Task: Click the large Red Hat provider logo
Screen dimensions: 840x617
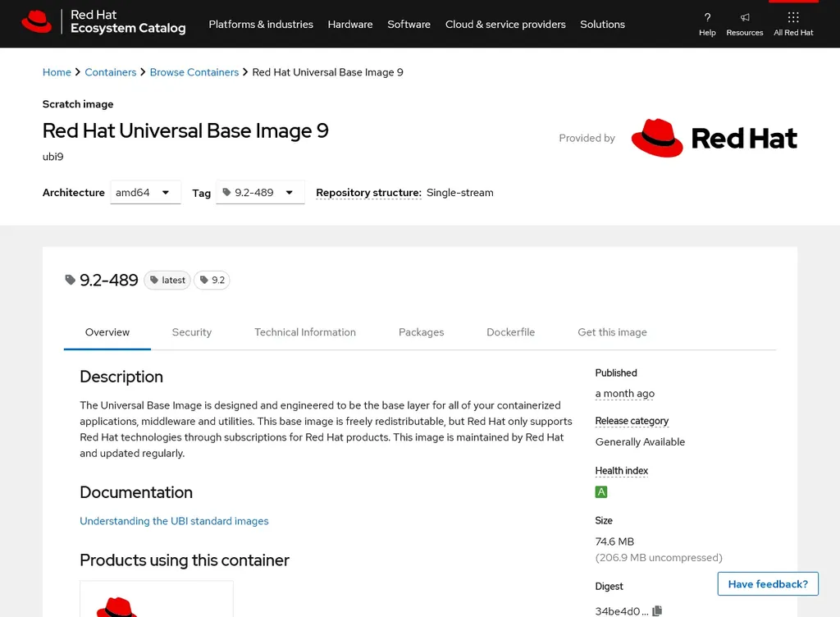Action: [714, 138]
